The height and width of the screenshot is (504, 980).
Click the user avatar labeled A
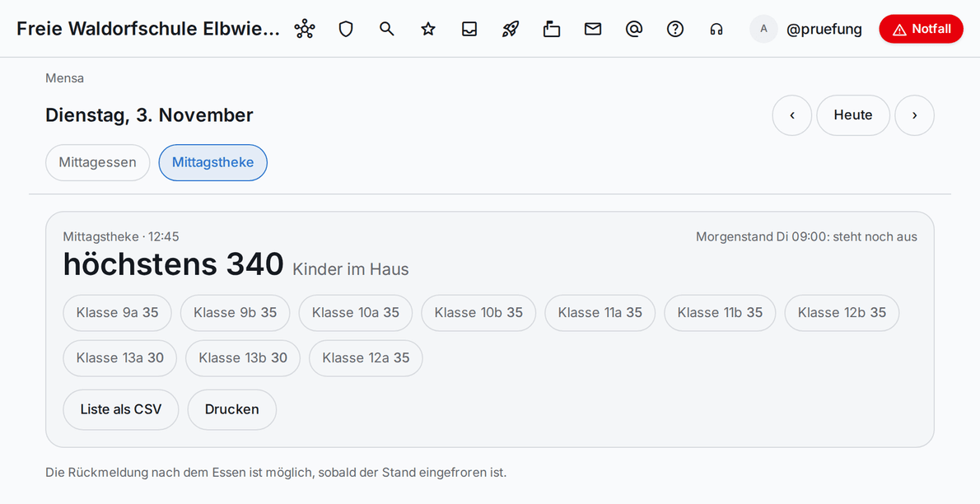763,29
